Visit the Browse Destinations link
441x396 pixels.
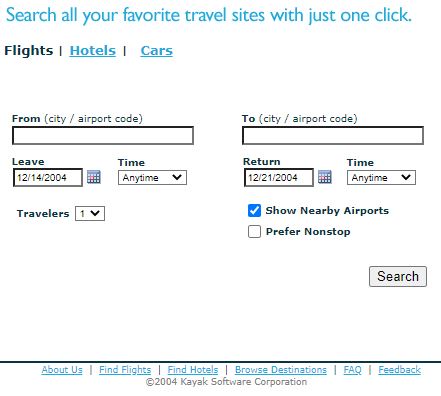[x=281, y=370]
